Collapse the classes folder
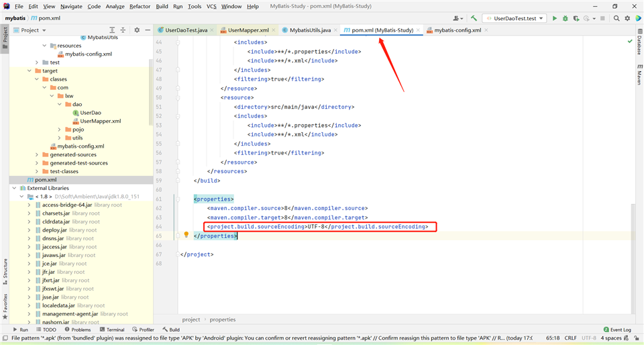644x345 pixels. pos(36,79)
